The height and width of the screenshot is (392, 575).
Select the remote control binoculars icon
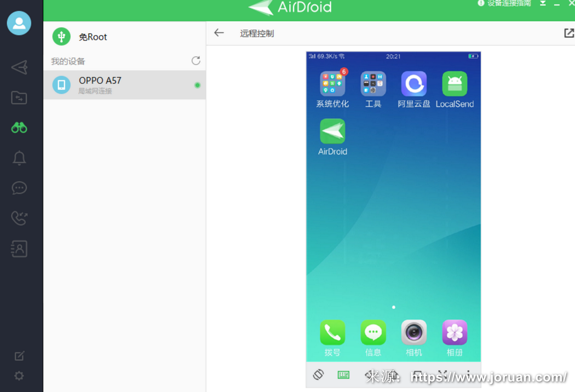pyautogui.click(x=19, y=128)
